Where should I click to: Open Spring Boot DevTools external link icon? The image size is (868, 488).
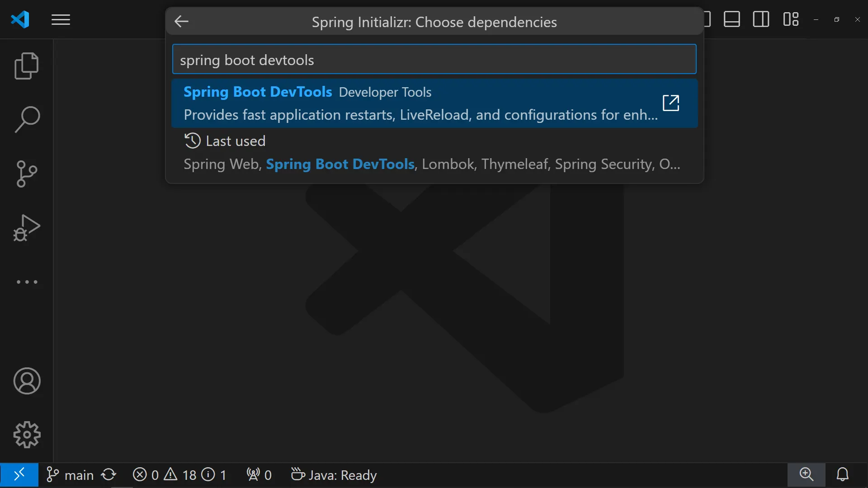tap(671, 103)
